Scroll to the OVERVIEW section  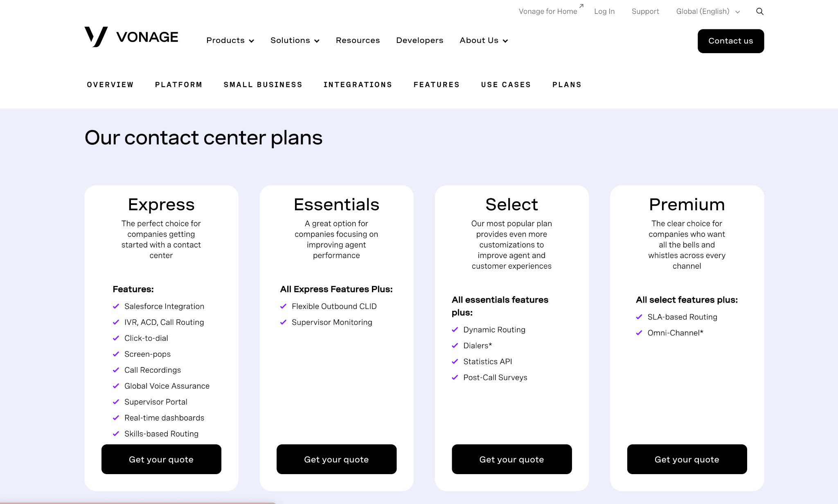(110, 84)
